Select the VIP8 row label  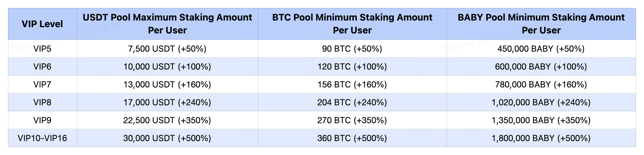pos(42,103)
